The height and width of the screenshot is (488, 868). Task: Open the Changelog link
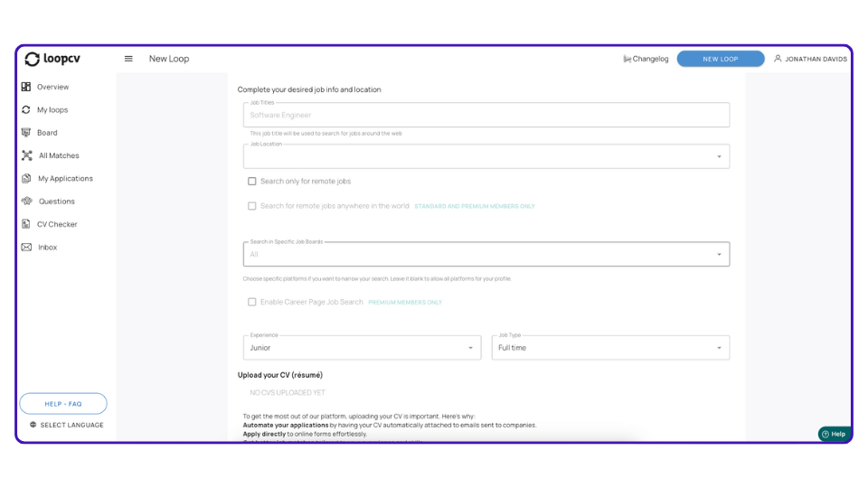point(646,59)
